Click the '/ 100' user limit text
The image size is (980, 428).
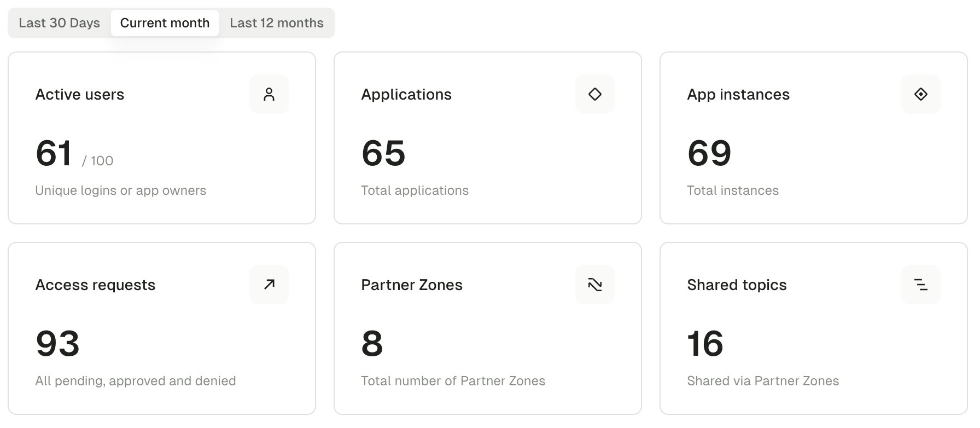tap(98, 161)
